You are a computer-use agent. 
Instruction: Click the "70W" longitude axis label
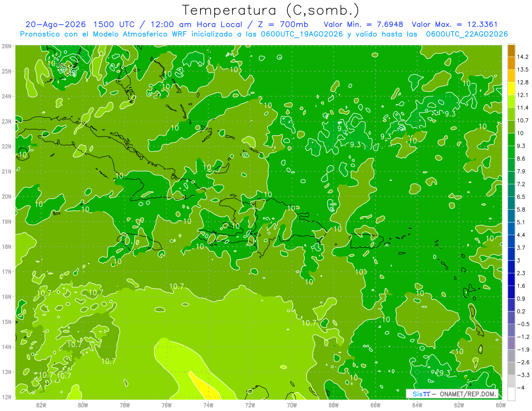point(292,405)
